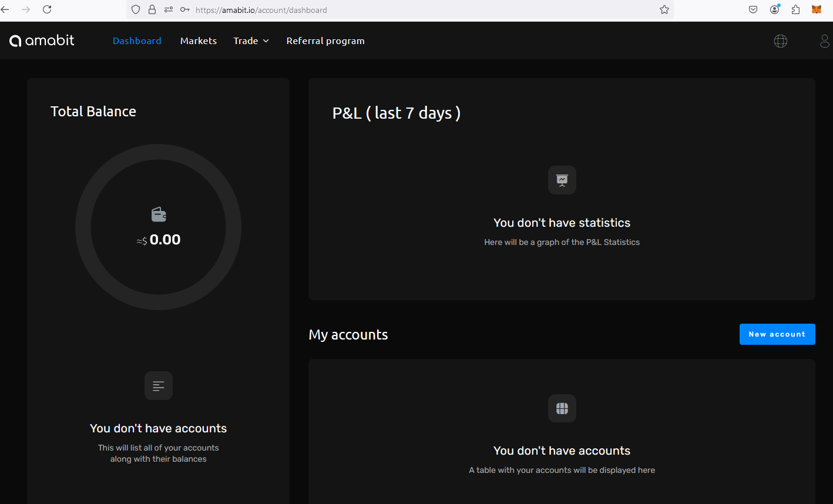Go to the Dashboard tab
The image size is (833, 504).
(x=137, y=41)
